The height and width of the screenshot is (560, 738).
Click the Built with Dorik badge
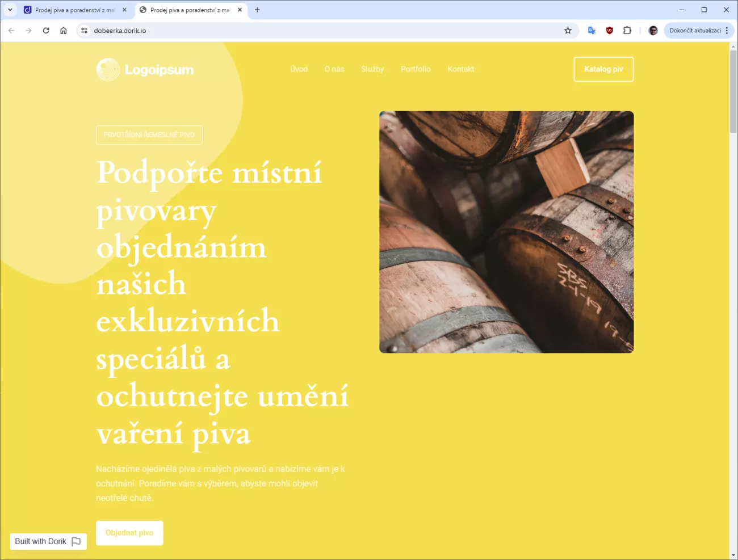click(48, 541)
